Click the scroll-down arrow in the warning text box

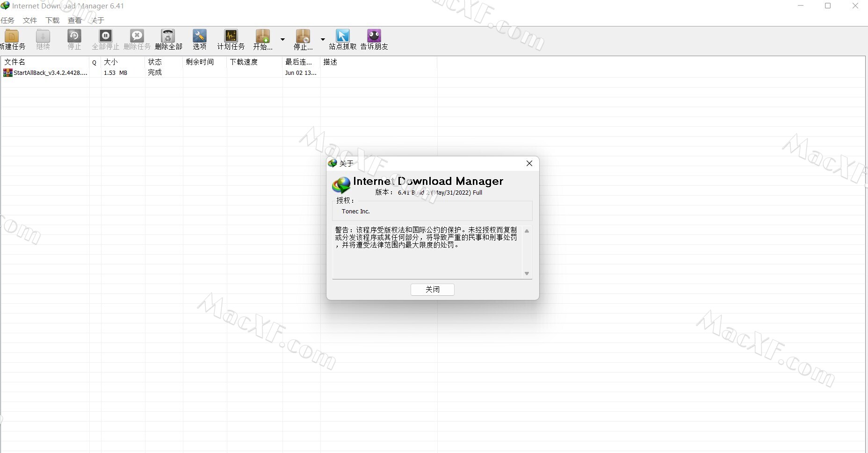click(x=527, y=273)
